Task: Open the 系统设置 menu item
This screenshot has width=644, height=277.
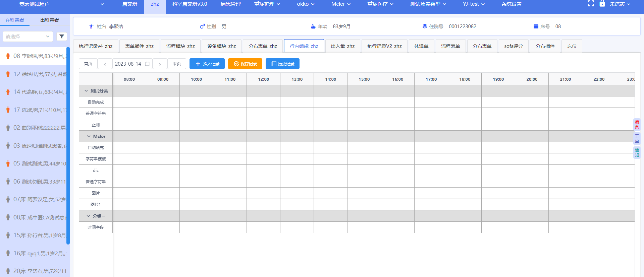Action: 512,4
